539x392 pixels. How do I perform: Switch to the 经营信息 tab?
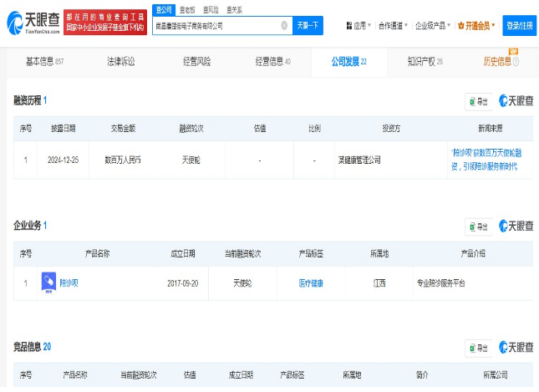click(x=273, y=62)
